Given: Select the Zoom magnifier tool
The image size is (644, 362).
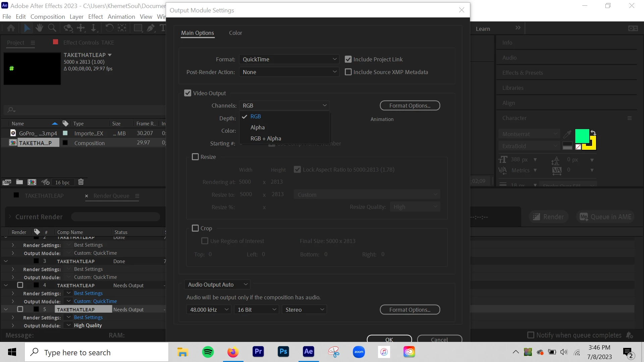Looking at the screenshot, I should coord(52,28).
